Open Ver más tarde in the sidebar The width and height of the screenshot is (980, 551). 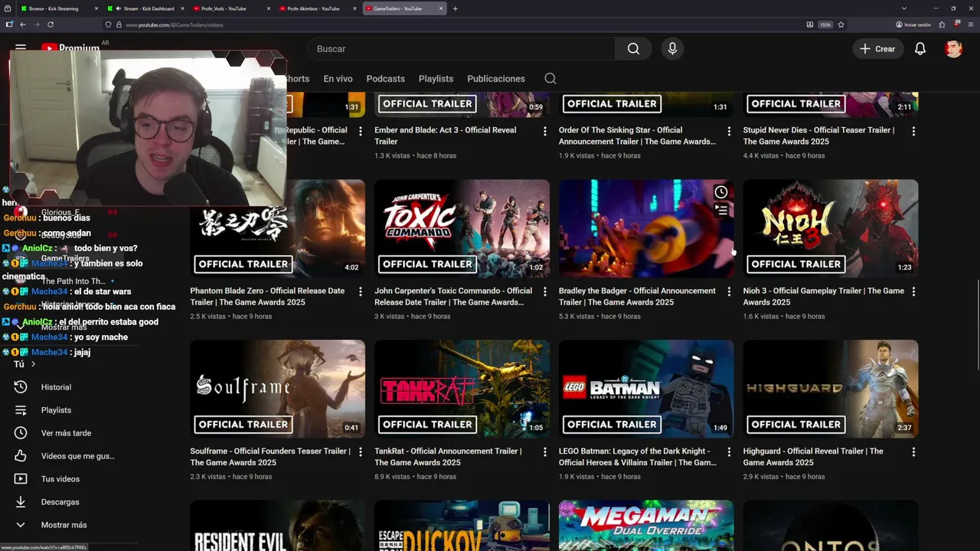(x=65, y=433)
